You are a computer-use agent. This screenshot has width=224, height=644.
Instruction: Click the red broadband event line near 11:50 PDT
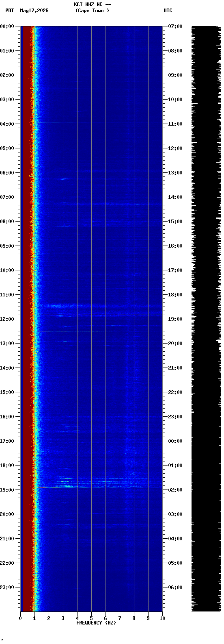pos(97,315)
